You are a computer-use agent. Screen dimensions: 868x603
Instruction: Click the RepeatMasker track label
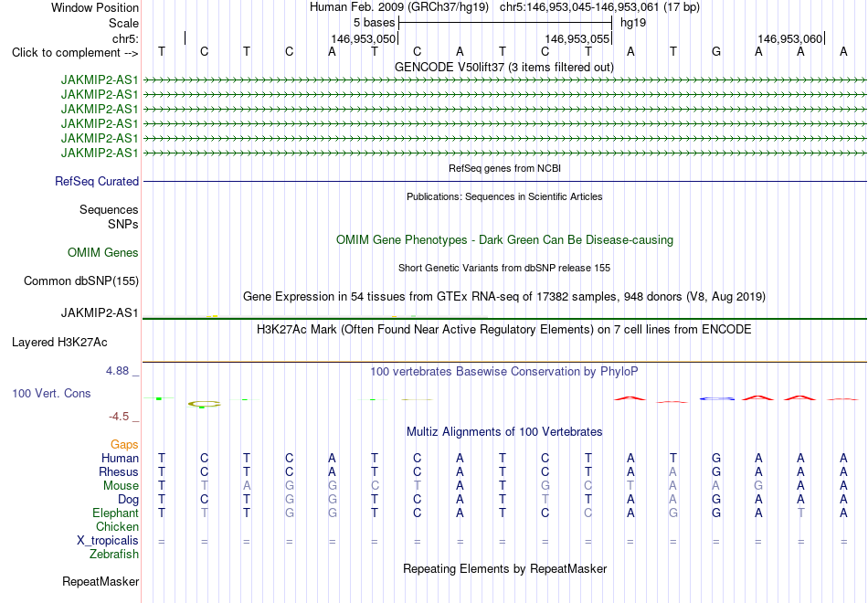click(101, 582)
